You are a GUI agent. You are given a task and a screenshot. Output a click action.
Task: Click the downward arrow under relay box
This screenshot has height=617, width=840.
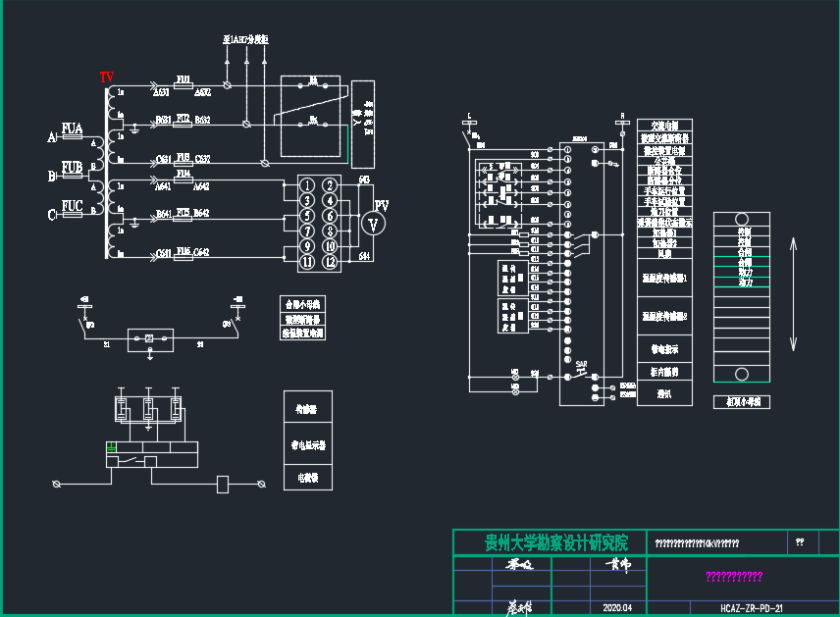(x=150, y=354)
